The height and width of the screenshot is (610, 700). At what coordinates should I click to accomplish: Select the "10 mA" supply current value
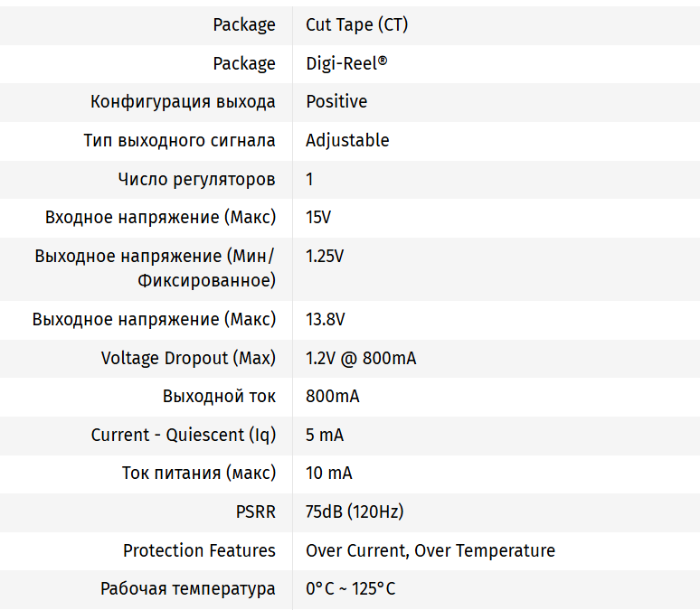pos(329,474)
